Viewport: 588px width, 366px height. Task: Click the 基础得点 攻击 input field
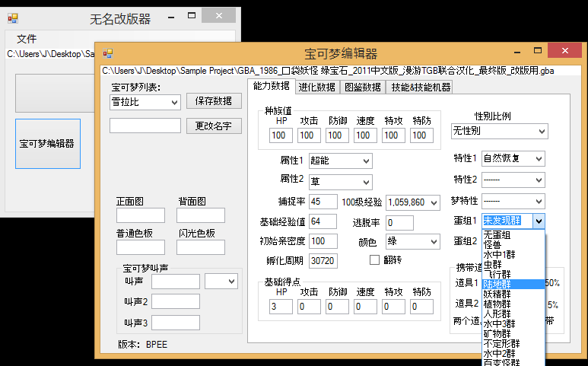pos(309,307)
